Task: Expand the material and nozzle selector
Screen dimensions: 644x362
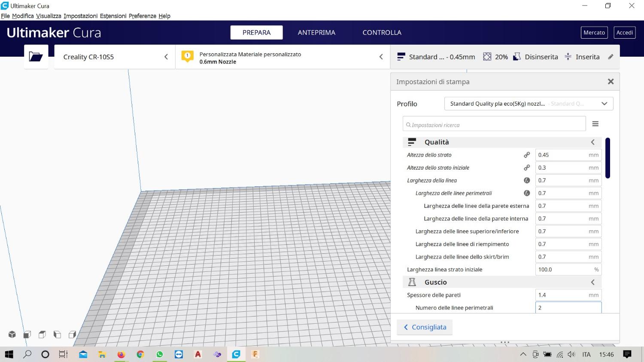Action: [x=283, y=57]
